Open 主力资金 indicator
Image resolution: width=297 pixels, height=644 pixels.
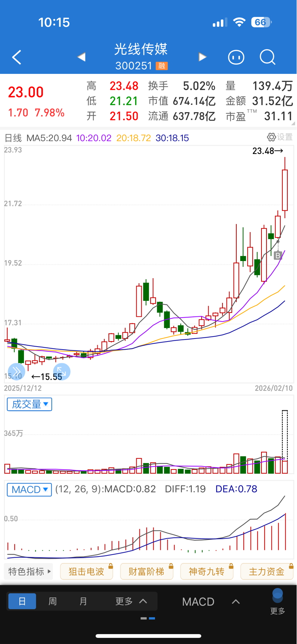[x=267, y=571]
